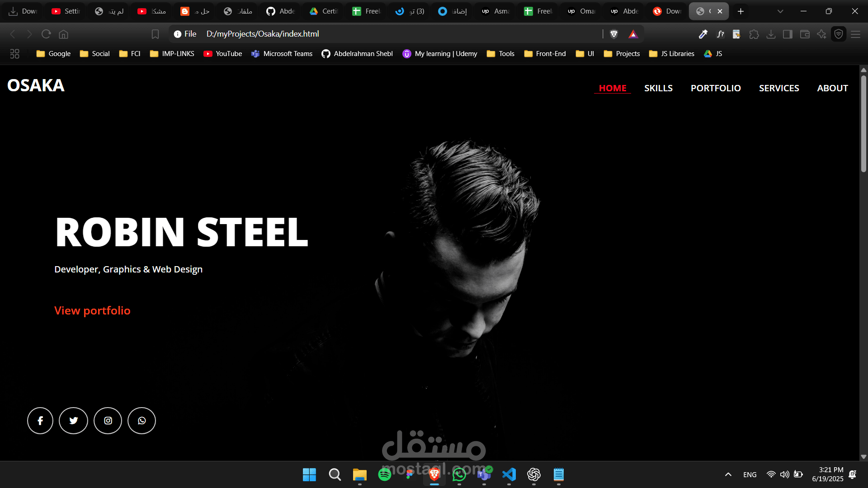This screenshot has height=488, width=868.
Task: Open the Twitter social icon
Action: tap(73, 421)
